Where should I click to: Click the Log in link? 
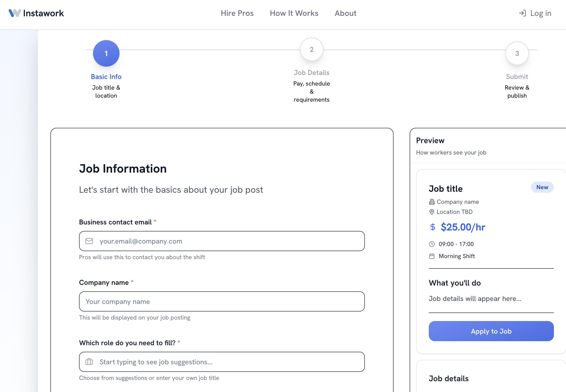(535, 13)
